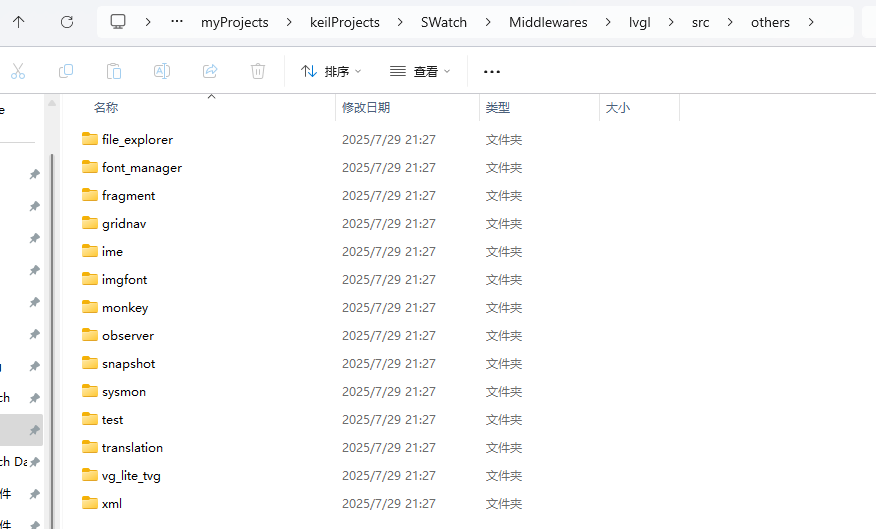This screenshot has width=876, height=529.
Task: Select the vg_lite_tvg folder
Action: (131, 476)
